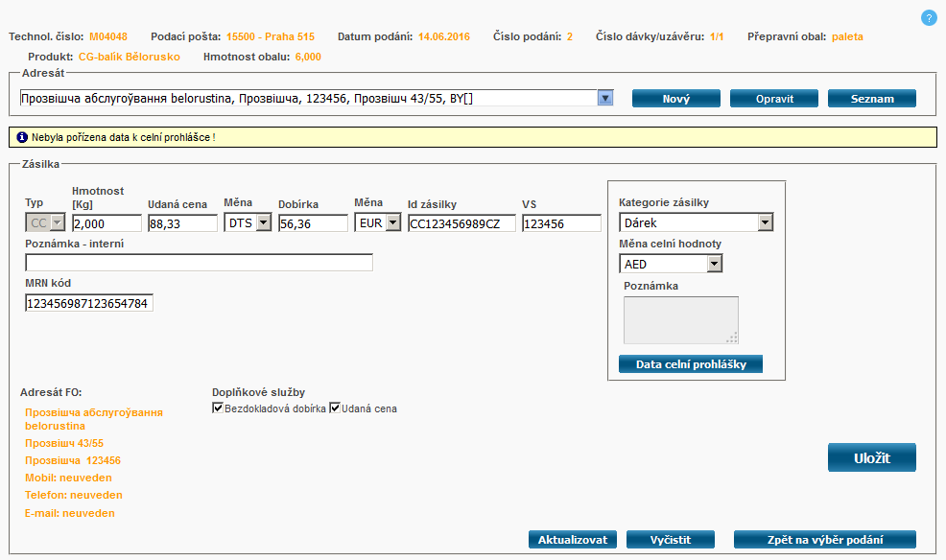
Task: Open the Měna celní hodnoty dropdown
Action: 714,264
